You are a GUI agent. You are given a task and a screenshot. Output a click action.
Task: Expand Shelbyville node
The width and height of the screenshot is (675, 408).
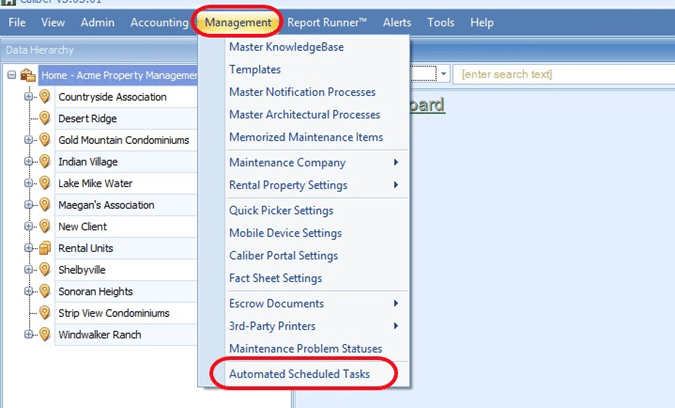point(28,269)
